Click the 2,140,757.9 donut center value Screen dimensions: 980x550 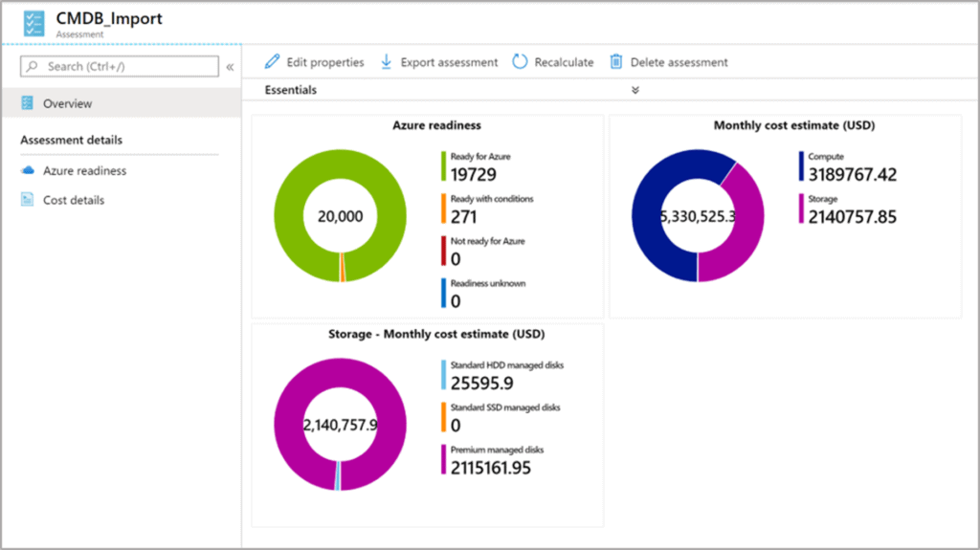[340, 425]
